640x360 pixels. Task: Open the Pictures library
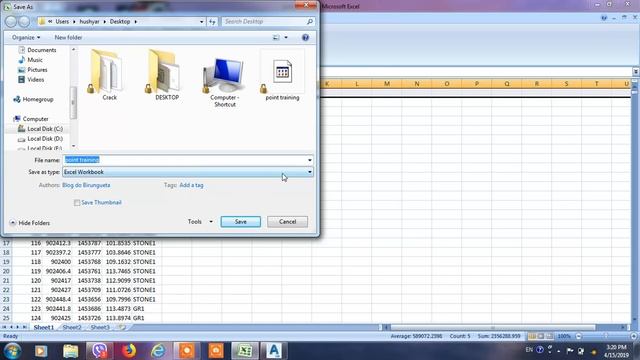[x=33, y=70]
